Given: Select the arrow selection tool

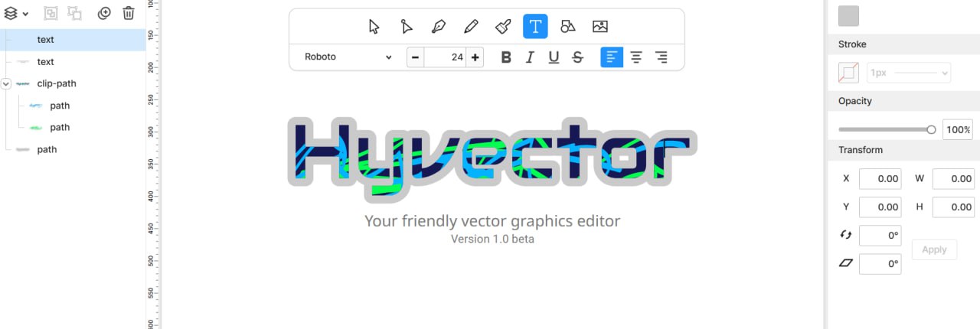Looking at the screenshot, I should click(374, 27).
